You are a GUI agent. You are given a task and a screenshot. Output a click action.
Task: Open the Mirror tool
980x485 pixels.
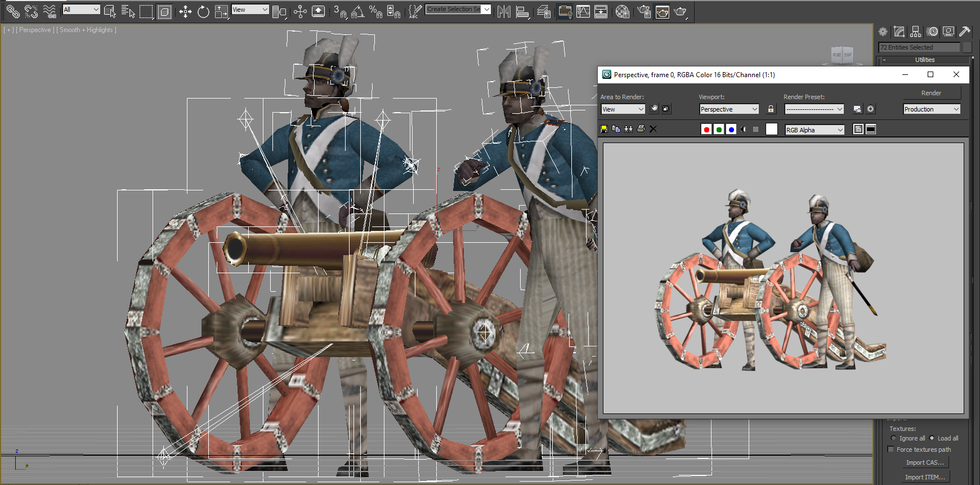[504, 11]
